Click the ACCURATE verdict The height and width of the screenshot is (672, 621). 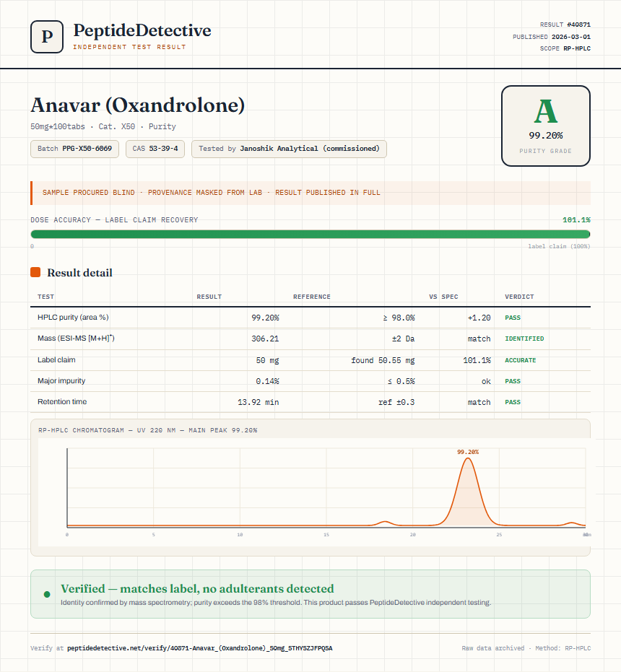point(520,360)
